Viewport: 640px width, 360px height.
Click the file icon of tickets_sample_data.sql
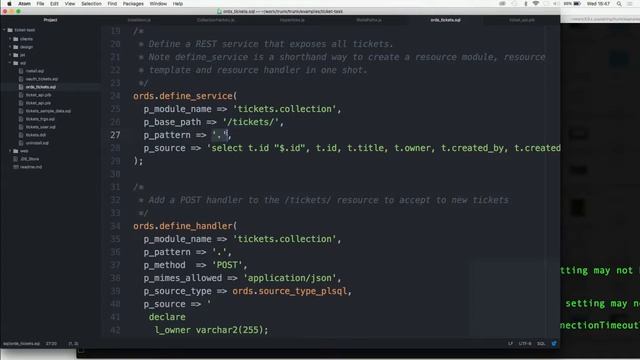pos(21,111)
